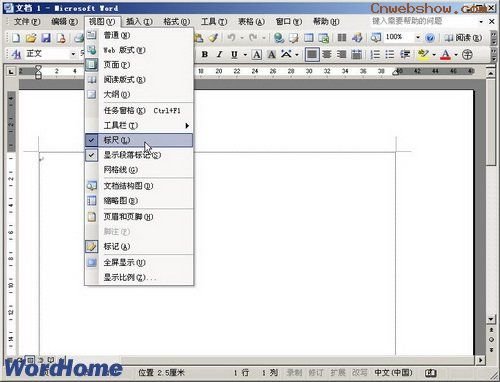
Task: Apply red font color A button
Action: click(x=446, y=54)
